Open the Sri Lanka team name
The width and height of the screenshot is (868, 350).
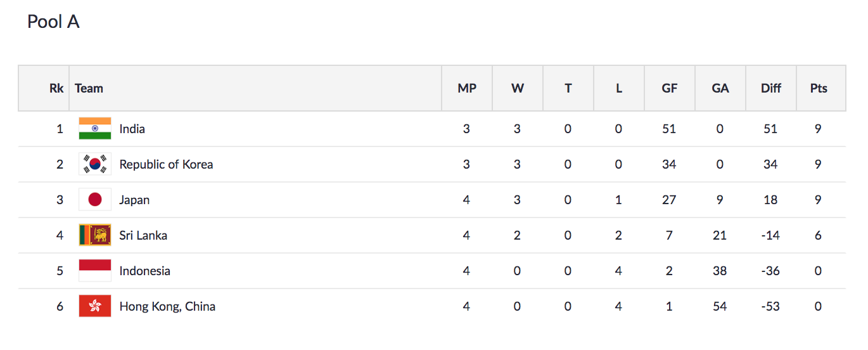click(x=143, y=235)
